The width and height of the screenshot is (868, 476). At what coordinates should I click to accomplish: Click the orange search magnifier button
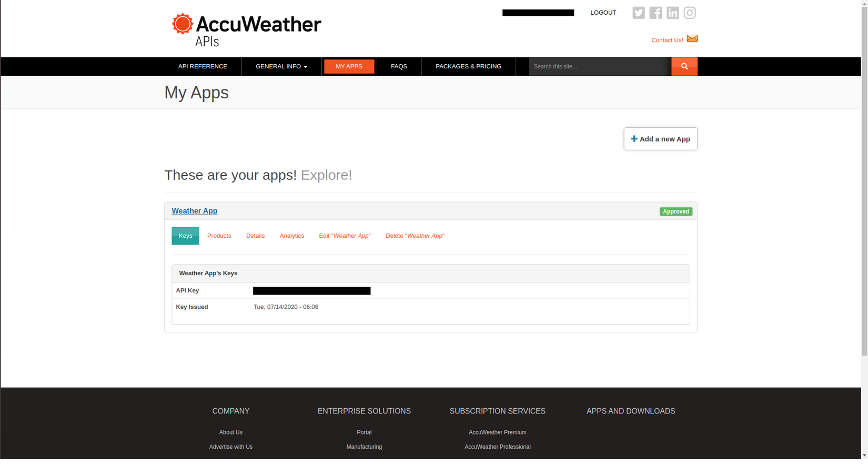tap(684, 66)
